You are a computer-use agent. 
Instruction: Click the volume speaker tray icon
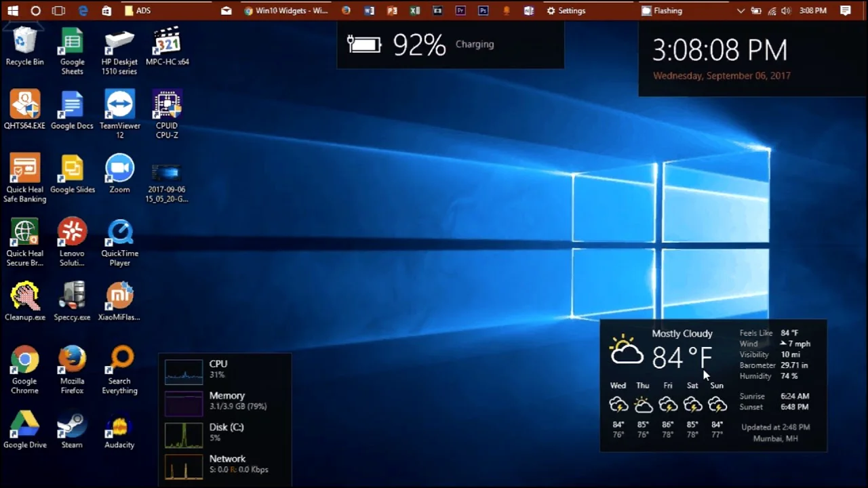click(786, 11)
